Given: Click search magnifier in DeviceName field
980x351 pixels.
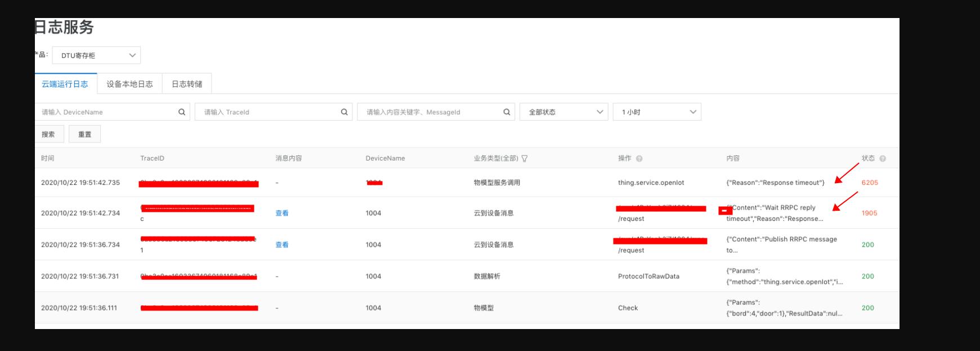Looking at the screenshot, I should pos(182,112).
